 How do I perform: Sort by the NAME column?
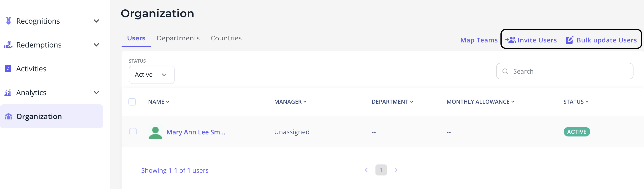click(x=159, y=102)
